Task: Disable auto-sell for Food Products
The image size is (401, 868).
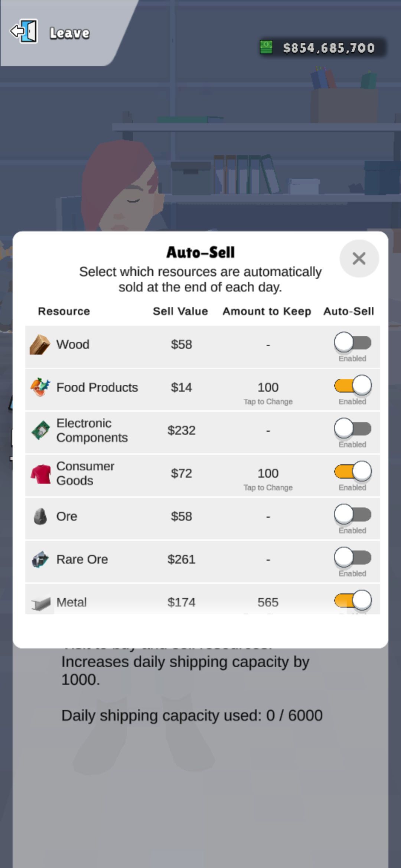Action: coord(352,385)
